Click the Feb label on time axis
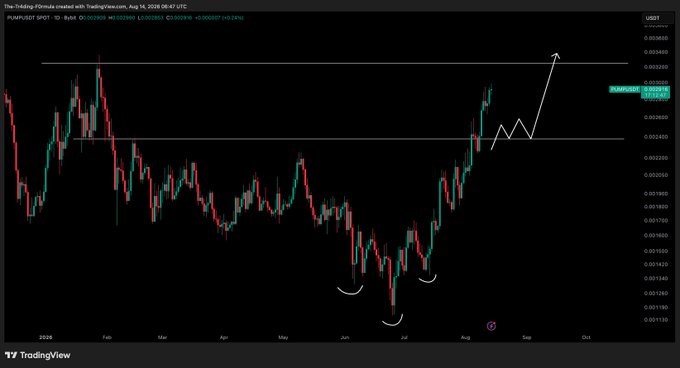 click(107, 337)
